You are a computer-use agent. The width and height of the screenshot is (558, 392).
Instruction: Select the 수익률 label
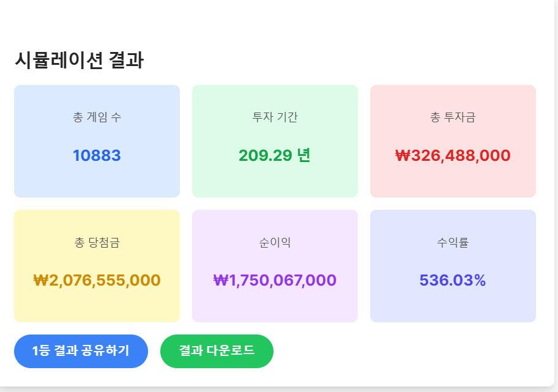[453, 243]
